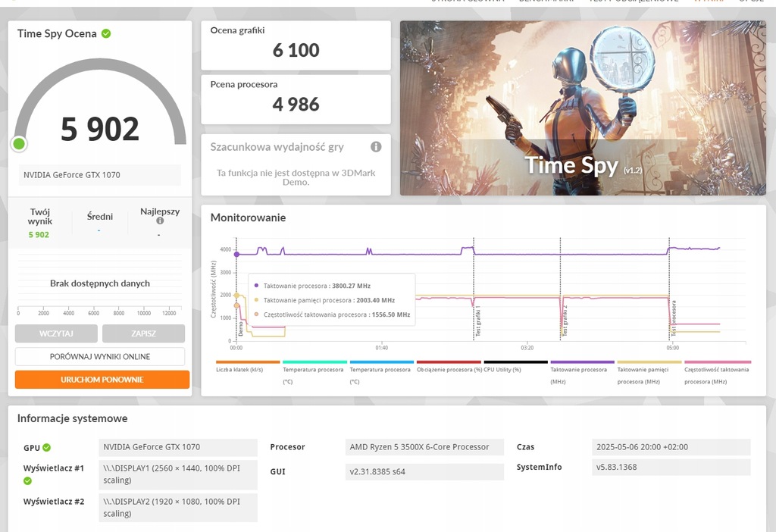Toggle the red Obciążenie procesora legend series
The width and height of the screenshot is (776, 532).
coord(449,366)
